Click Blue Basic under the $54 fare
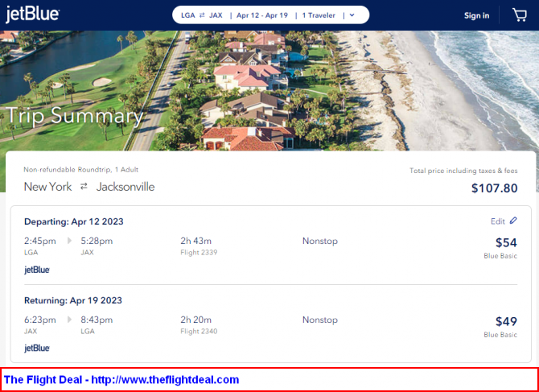The width and height of the screenshot is (539, 392). 500,256
